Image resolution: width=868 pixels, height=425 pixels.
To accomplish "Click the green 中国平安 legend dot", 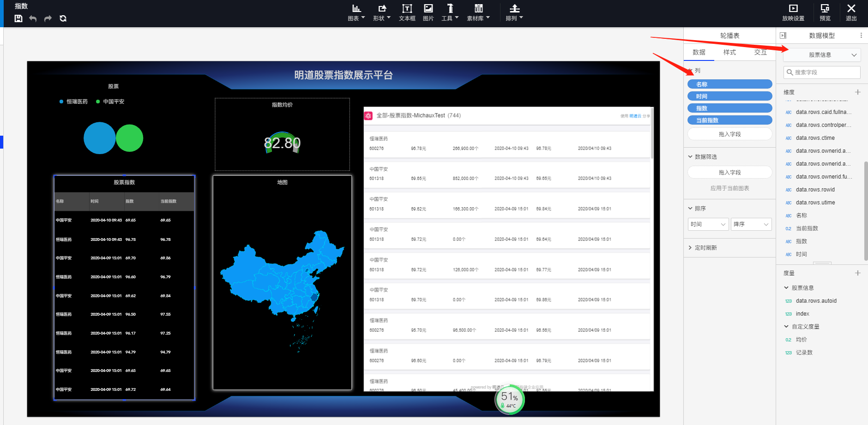I will pyautogui.click(x=98, y=102).
